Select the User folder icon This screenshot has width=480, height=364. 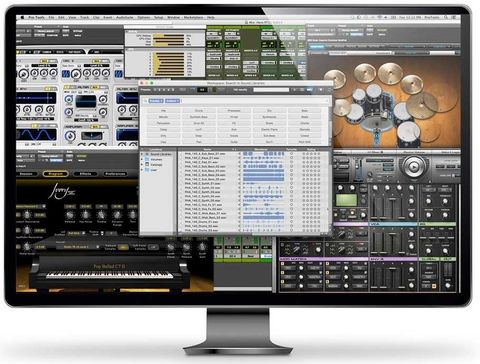(147, 170)
